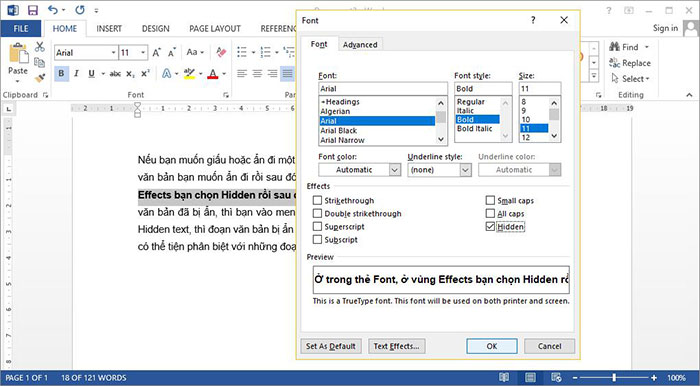Screen dimensions: 700x386
Task: Click the Save icon in title bar
Action: point(33,10)
